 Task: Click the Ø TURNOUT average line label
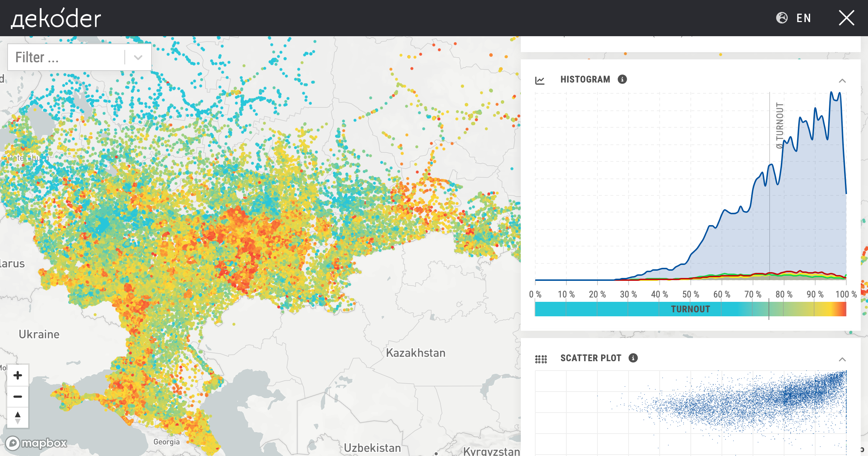tap(780, 125)
